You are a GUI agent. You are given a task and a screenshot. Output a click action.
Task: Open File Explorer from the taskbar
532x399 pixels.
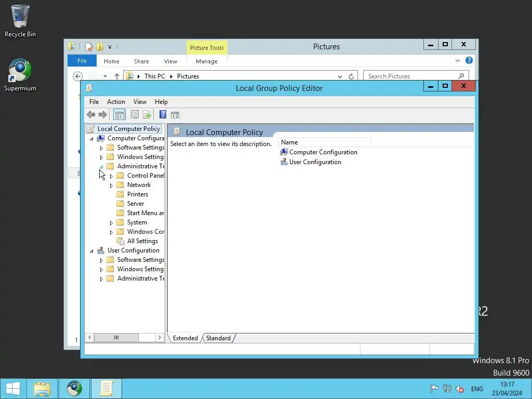[42, 389]
